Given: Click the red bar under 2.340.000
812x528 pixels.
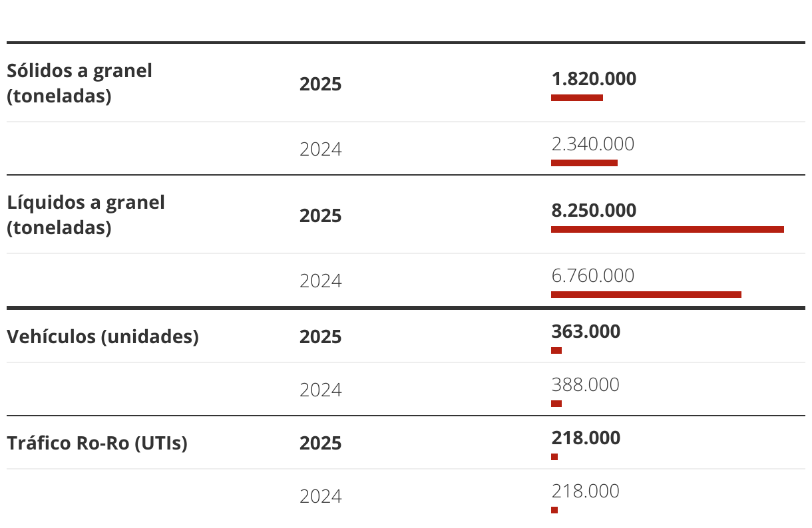Looking at the screenshot, I should (x=584, y=163).
